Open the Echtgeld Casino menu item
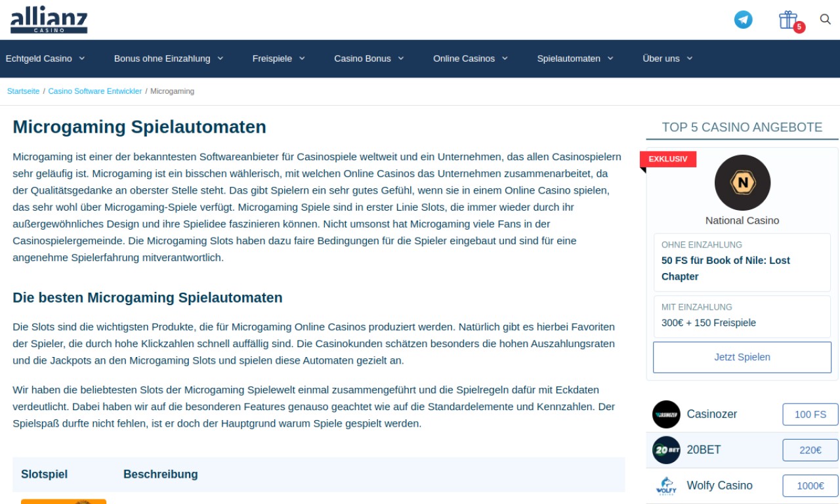 click(x=39, y=58)
